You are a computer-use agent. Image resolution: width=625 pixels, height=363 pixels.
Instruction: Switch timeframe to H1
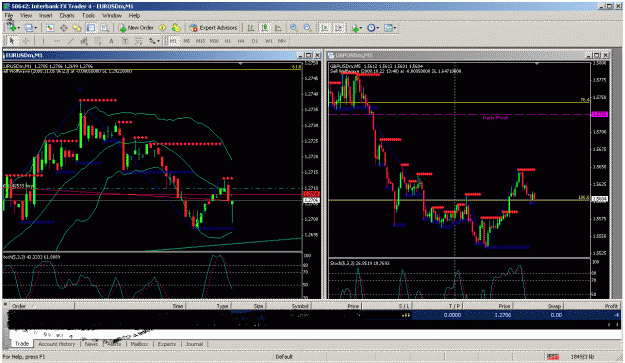[228, 41]
